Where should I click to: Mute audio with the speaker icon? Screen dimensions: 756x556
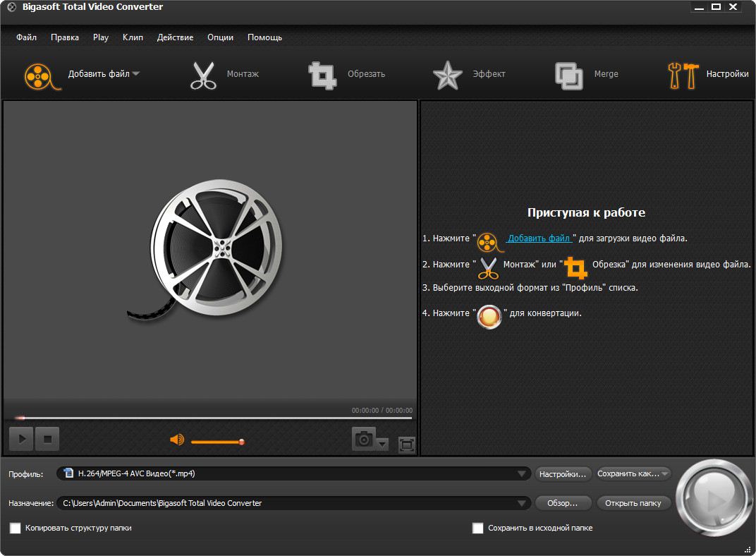coord(177,440)
